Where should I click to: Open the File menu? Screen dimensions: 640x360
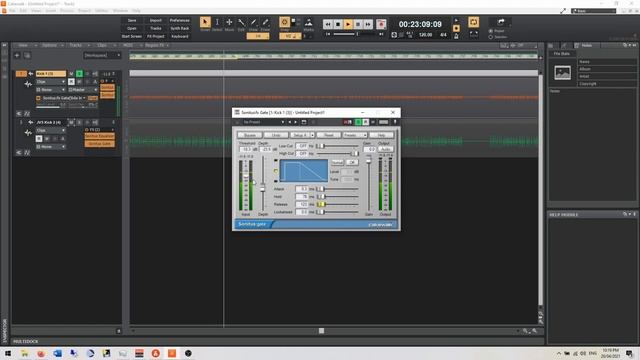[12, 11]
